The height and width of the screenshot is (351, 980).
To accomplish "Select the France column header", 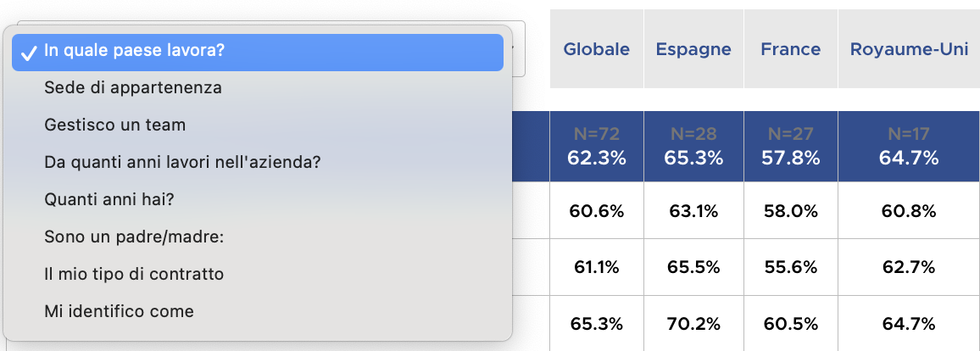I will pyautogui.click(x=791, y=49).
